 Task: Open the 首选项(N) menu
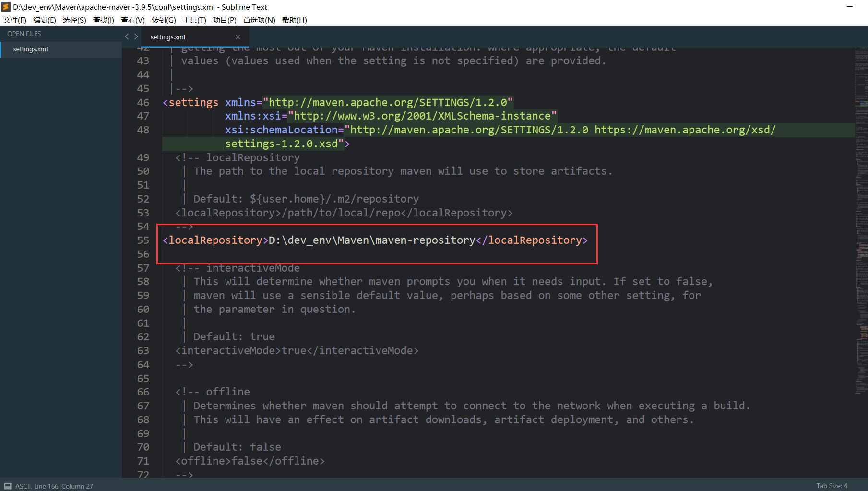pos(259,20)
